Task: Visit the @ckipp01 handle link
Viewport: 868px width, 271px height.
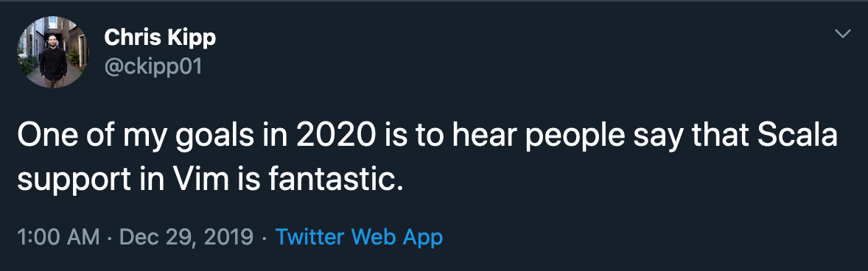Action: click(x=153, y=66)
